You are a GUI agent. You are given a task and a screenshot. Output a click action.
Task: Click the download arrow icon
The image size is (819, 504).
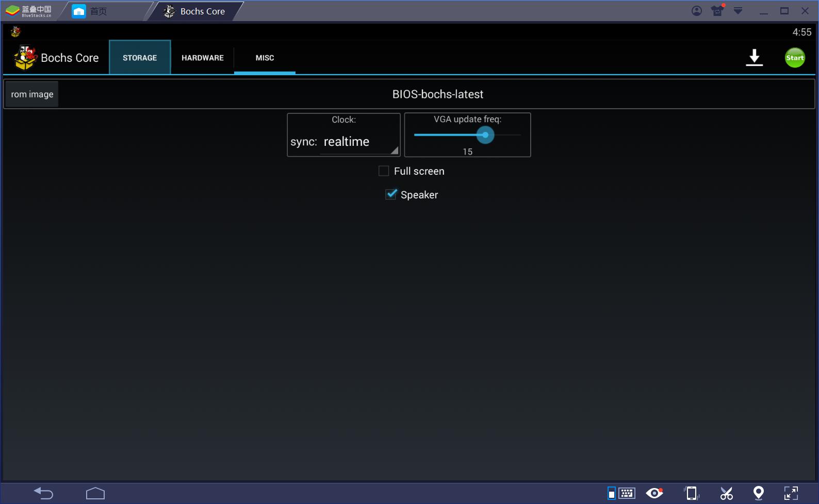[x=754, y=58]
